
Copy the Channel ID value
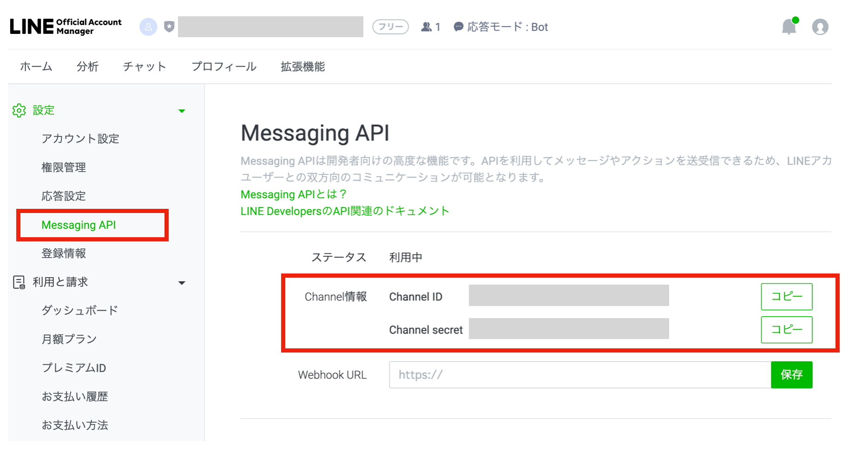click(x=787, y=297)
